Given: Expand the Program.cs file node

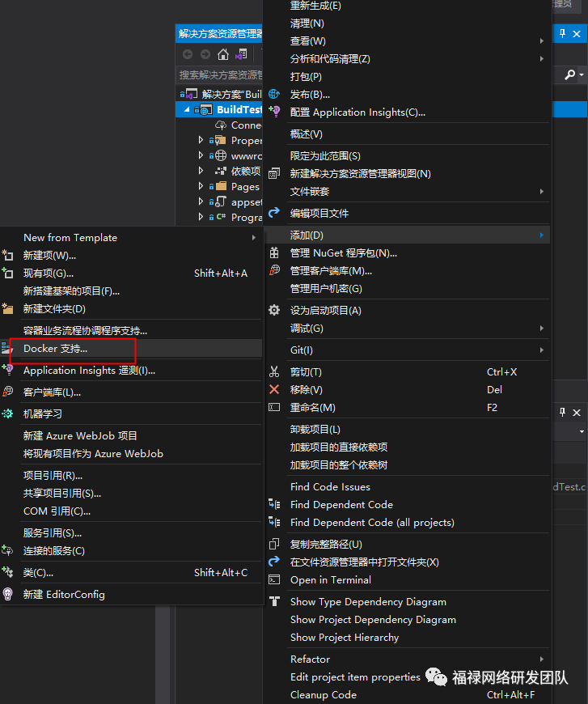Looking at the screenshot, I should click(x=201, y=217).
